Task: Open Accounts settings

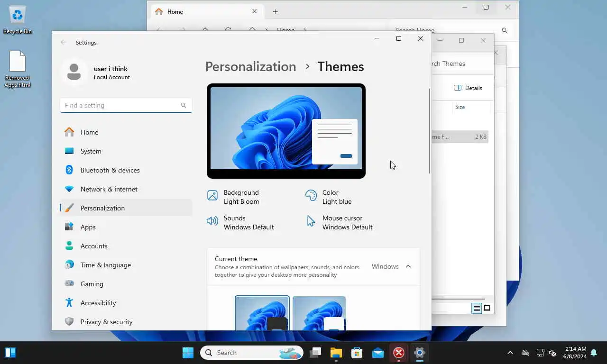Action: coord(126,246)
